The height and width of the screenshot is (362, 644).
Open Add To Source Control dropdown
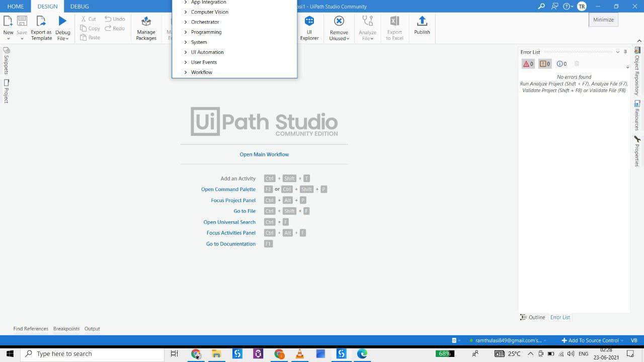click(592, 340)
